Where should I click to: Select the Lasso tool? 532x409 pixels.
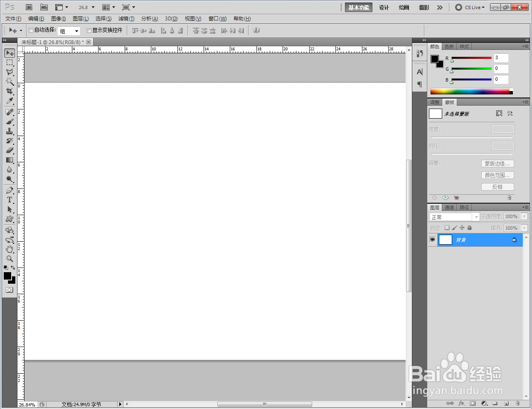coord(10,72)
